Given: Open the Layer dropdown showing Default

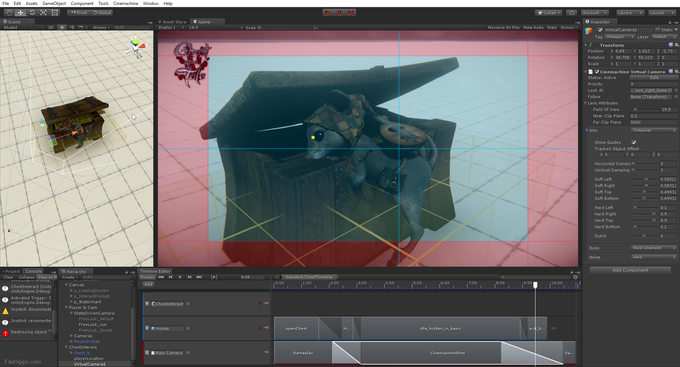Looking at the screenshot, I should (664, 37).
